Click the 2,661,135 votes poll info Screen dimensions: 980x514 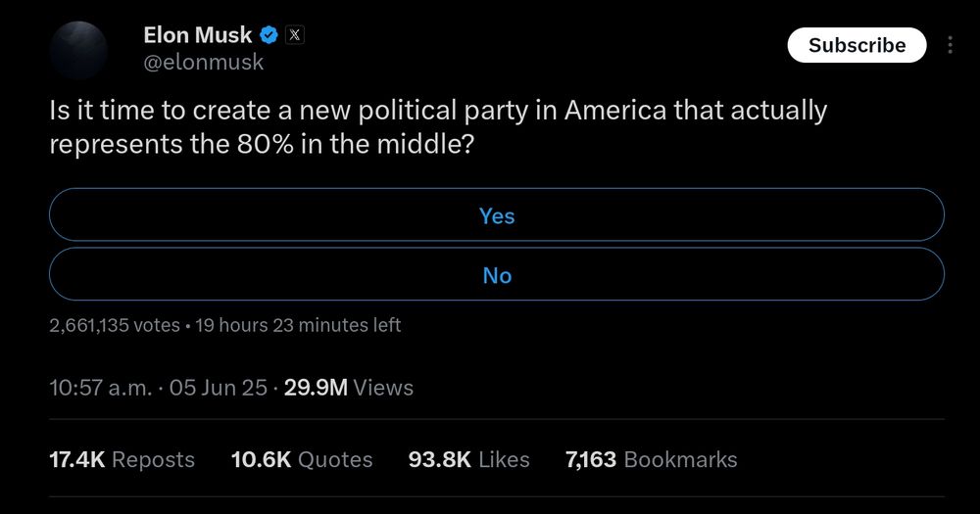tap(115, 325)
